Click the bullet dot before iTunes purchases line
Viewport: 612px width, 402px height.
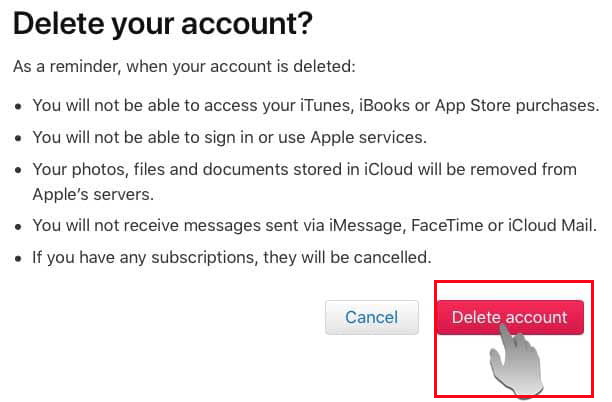18,107
